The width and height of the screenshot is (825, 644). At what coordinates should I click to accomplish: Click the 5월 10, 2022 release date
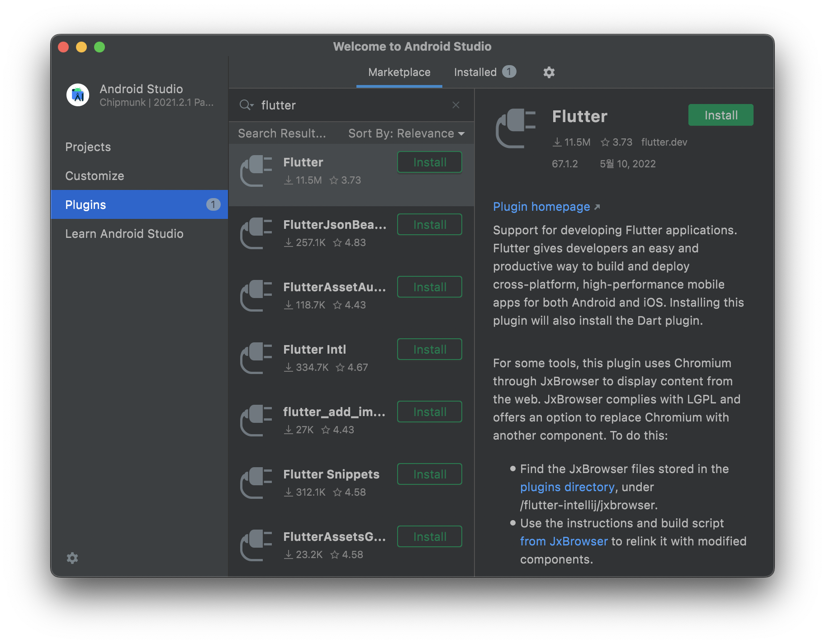coord(628,164)
